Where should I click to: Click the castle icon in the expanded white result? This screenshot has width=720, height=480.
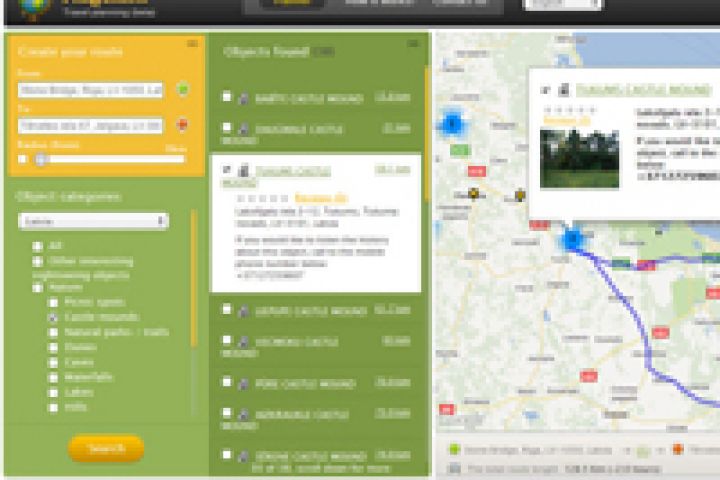pos(243,171)
